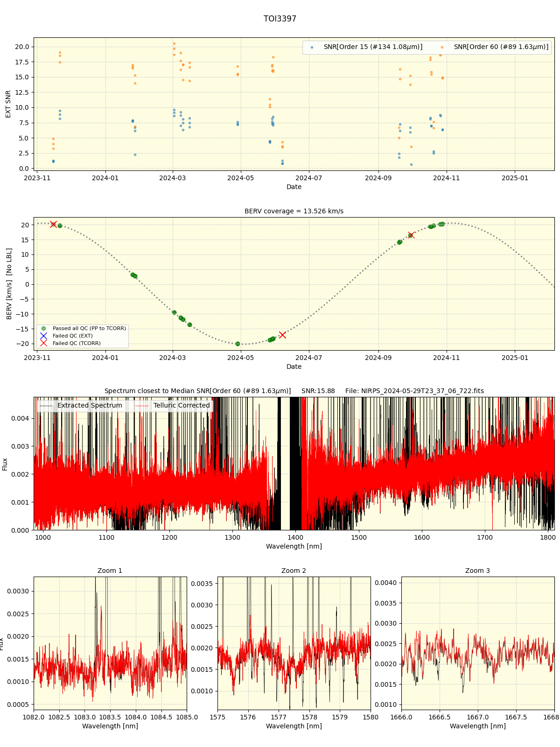The width and height of the screenshot is (560, 747).
Task: Click the SNR Order 15 legend entry
Action: click(373, 47)
